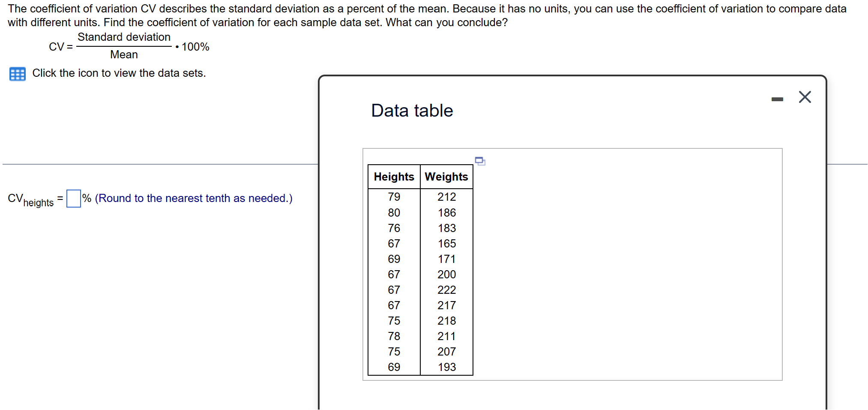Screen dimensions: 868x410
Task: Close the Data table window
Action: pos(805,97)
